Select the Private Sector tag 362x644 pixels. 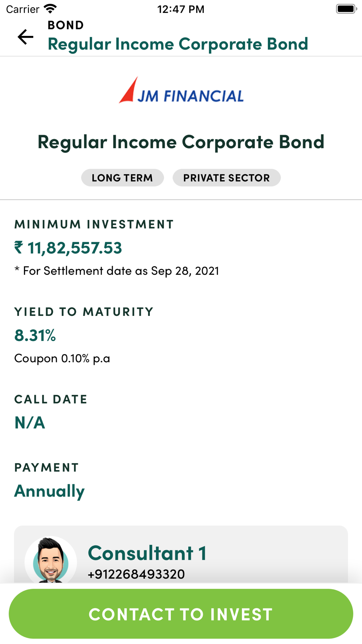[226, 178]
